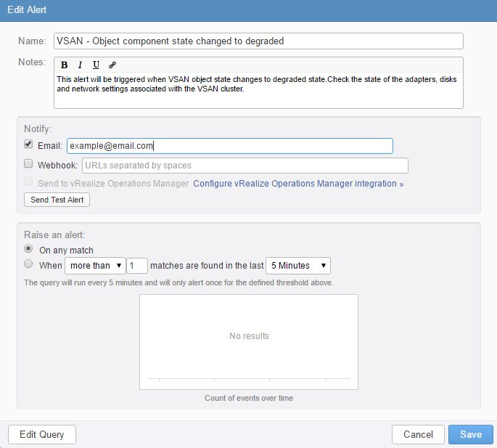The height and width of the screenshot is (448, 497).
Task: Insert a hyperlink with the link icon
Action: [112, 65]
